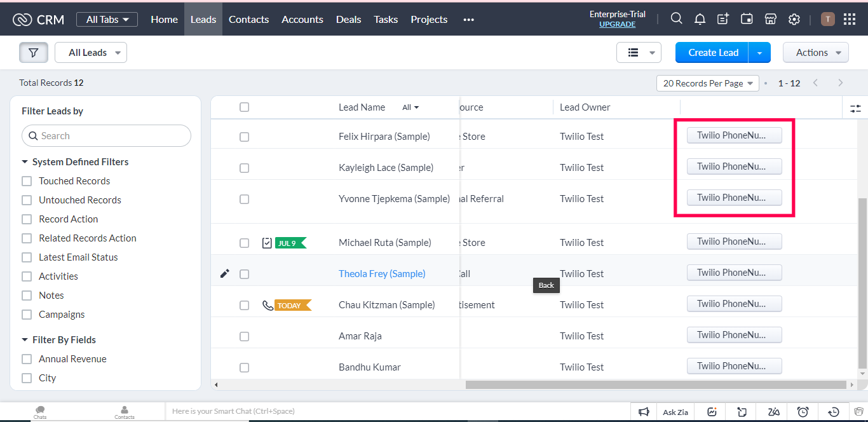The height and width of the screenshot is (422, 868).
Task: Enable the Touched Records filter
Action: (27, 181)
